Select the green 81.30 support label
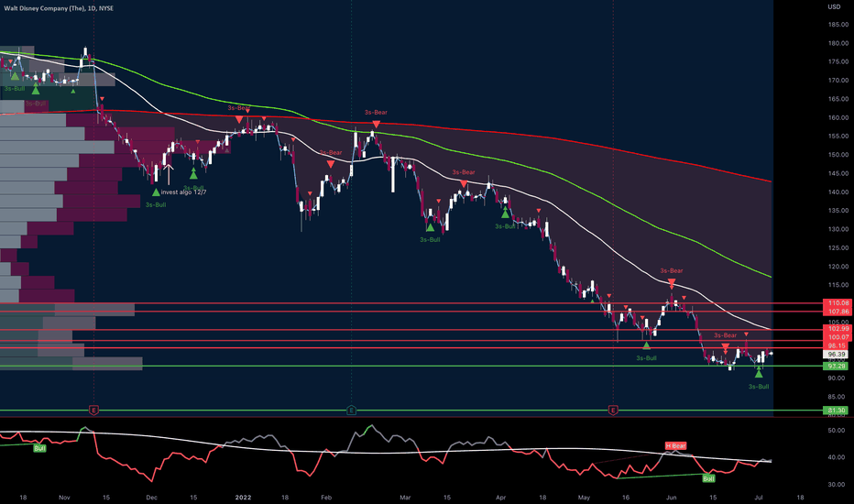This screenshot has width=854, height=504. [x=837, y=410]
